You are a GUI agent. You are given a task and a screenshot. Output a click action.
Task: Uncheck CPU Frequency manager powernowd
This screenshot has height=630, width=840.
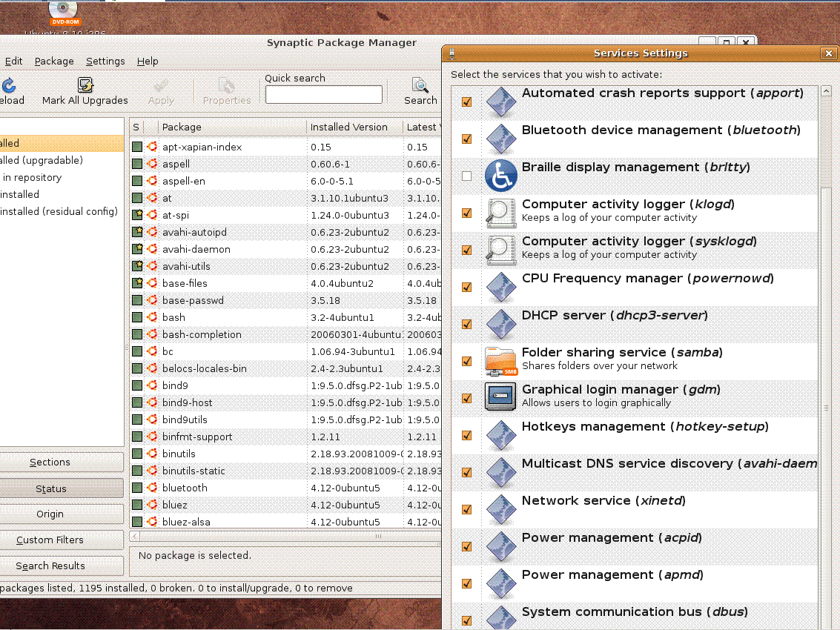pyautogui.click(x=466, y=287)
